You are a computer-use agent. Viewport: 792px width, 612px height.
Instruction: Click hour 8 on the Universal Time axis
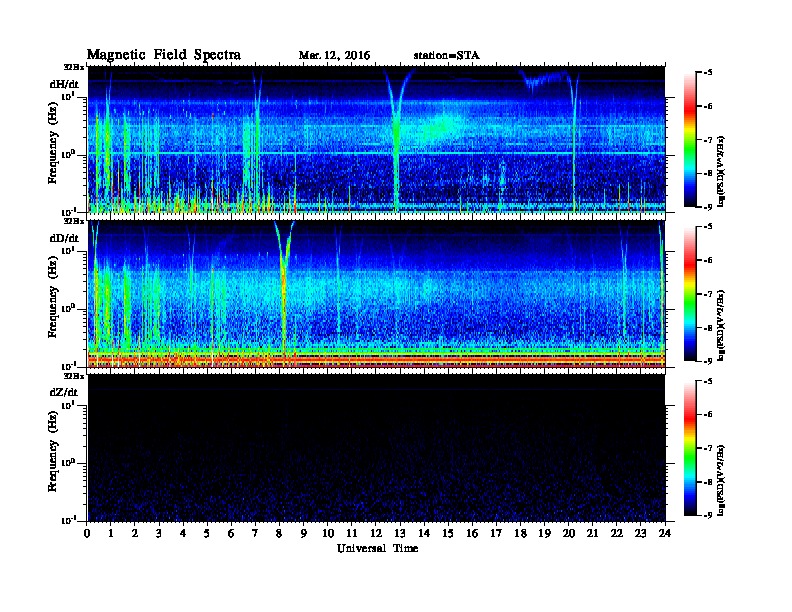tap(279, 533)
